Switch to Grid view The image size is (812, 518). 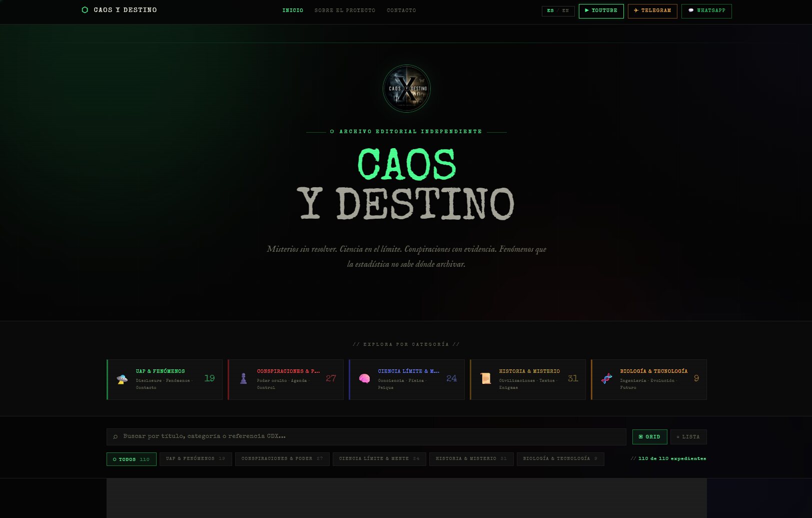tap(649, 437)
